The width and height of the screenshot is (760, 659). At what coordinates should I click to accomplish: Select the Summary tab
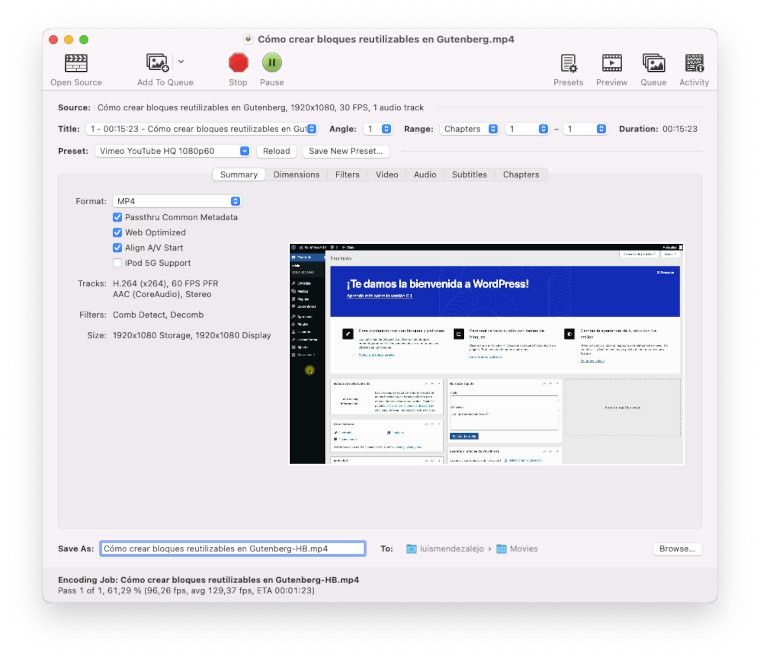tap(239, 174)
